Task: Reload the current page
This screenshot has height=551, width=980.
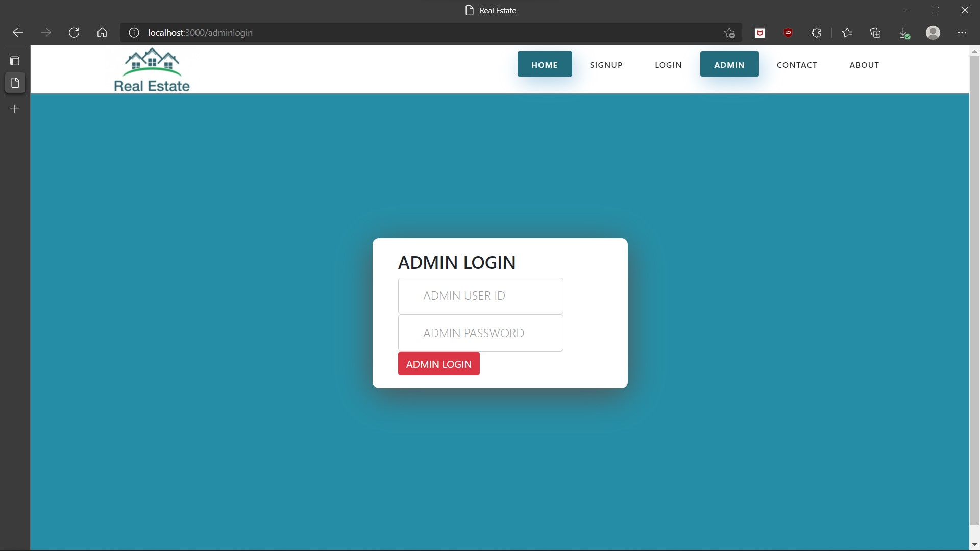Action: point(74,33)
